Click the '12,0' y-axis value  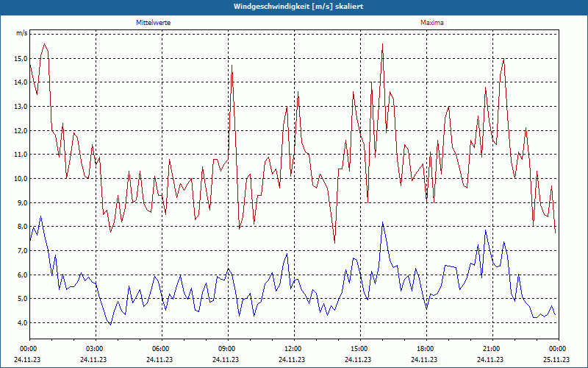[21, 131]
